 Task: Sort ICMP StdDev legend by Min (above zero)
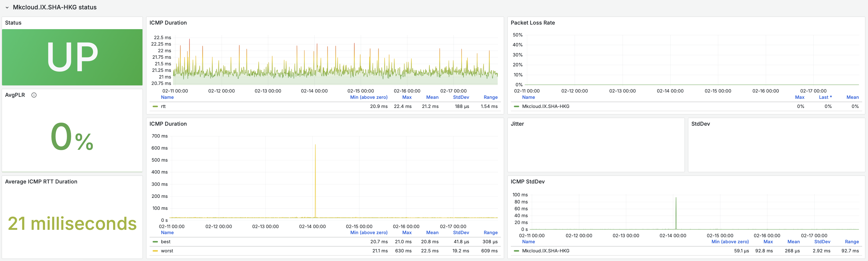point(730,242)
